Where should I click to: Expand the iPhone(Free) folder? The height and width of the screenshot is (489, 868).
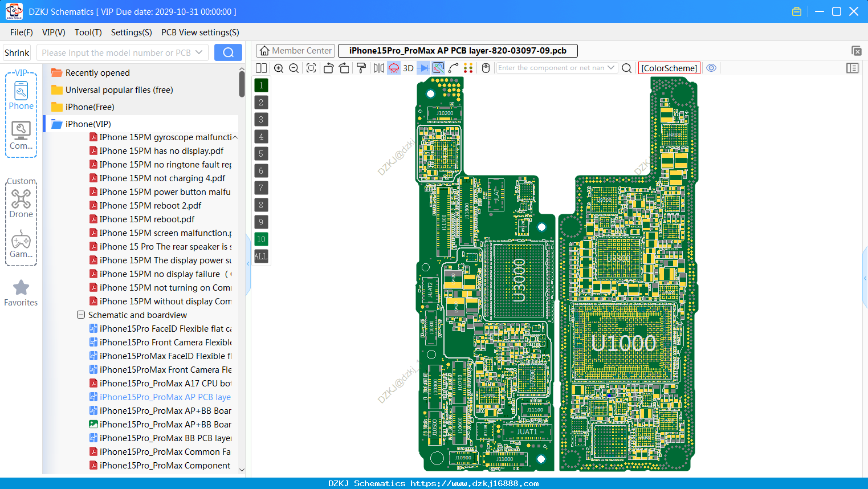pyautogui.click(x=83, y=107)
